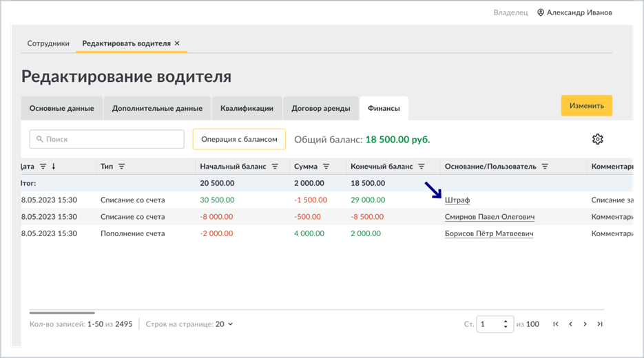Click the page number stepper arrows
This screenshot has height=358, width=644.
pos(506,324)
